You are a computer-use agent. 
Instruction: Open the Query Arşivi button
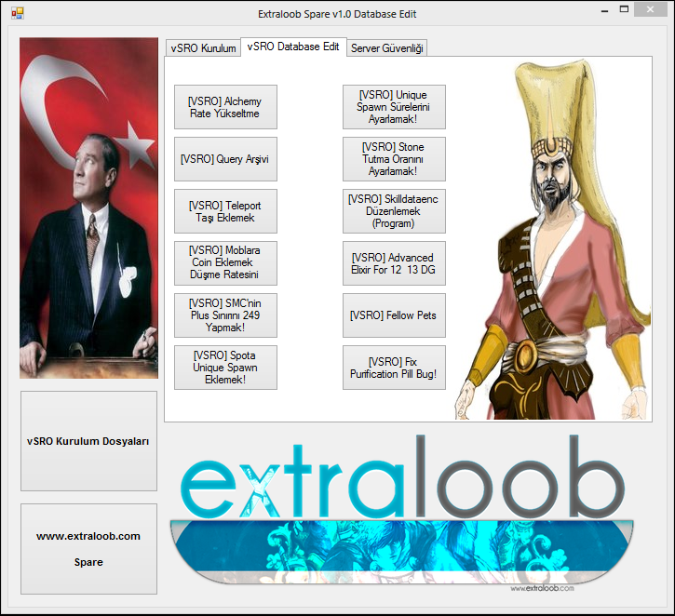pos(225,159)
